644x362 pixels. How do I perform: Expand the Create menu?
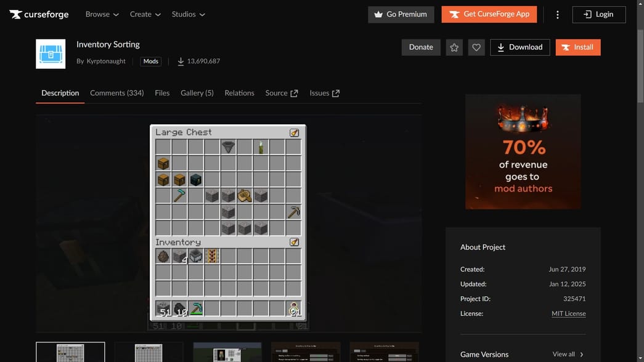click(x=145, y=14)
